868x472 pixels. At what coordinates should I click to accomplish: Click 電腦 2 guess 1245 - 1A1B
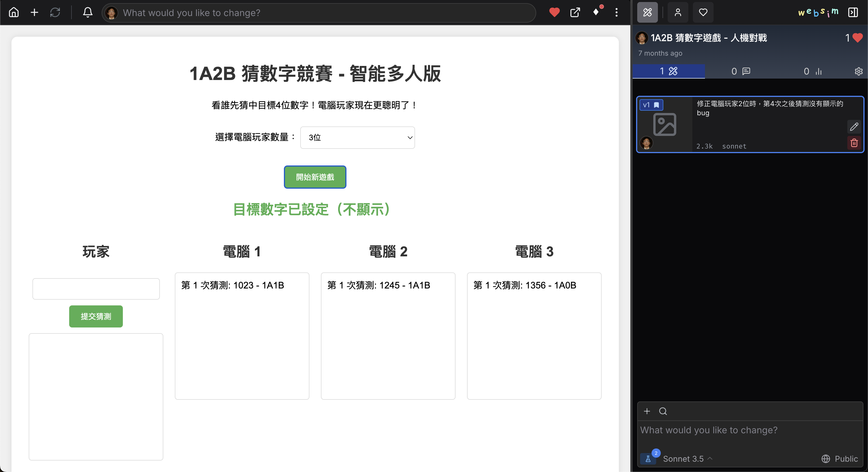tap(379, 286)
